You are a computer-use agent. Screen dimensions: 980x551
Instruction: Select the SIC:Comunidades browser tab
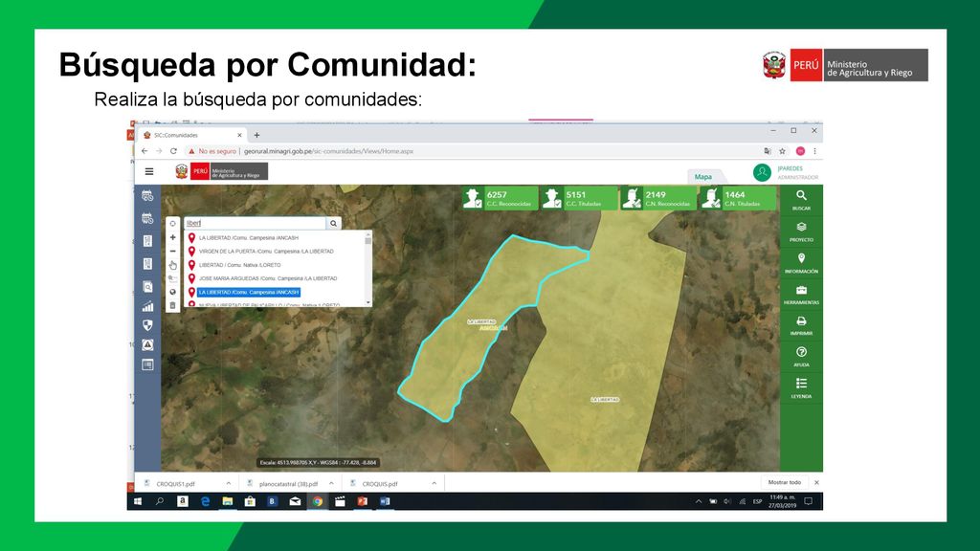click(190, 135)
